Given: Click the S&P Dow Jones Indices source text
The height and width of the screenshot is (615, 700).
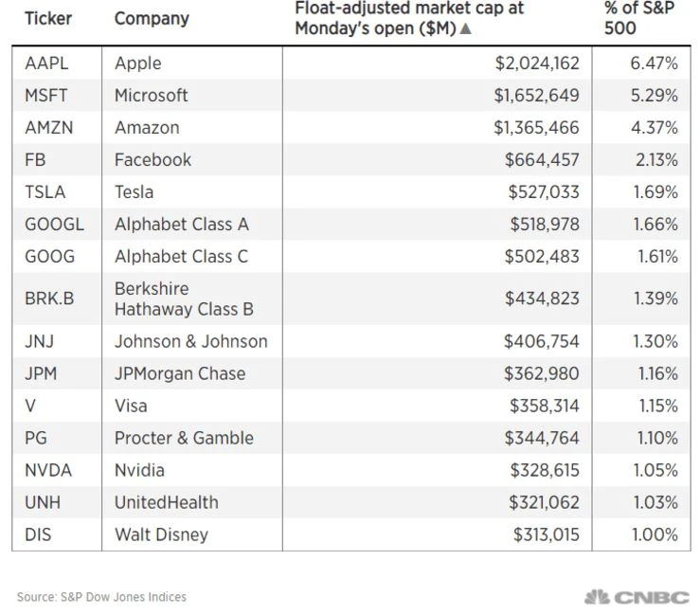Looking at the screenshot, I should click(101, 597).
